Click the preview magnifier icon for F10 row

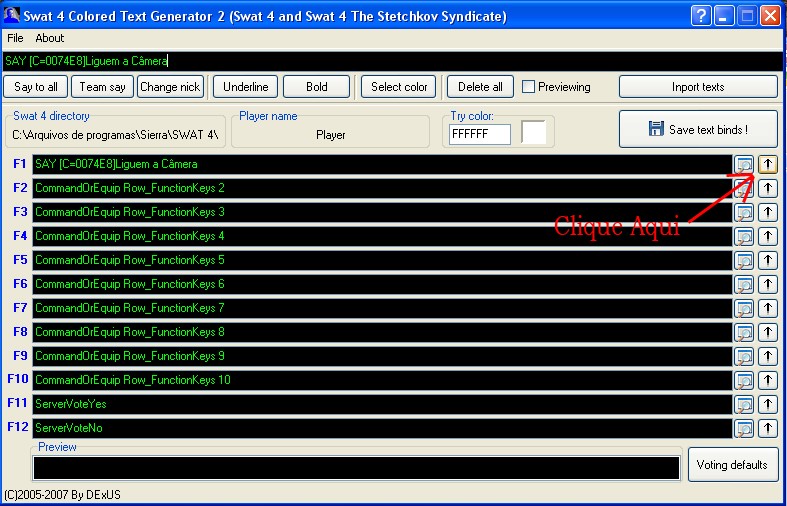coord(744,380)
